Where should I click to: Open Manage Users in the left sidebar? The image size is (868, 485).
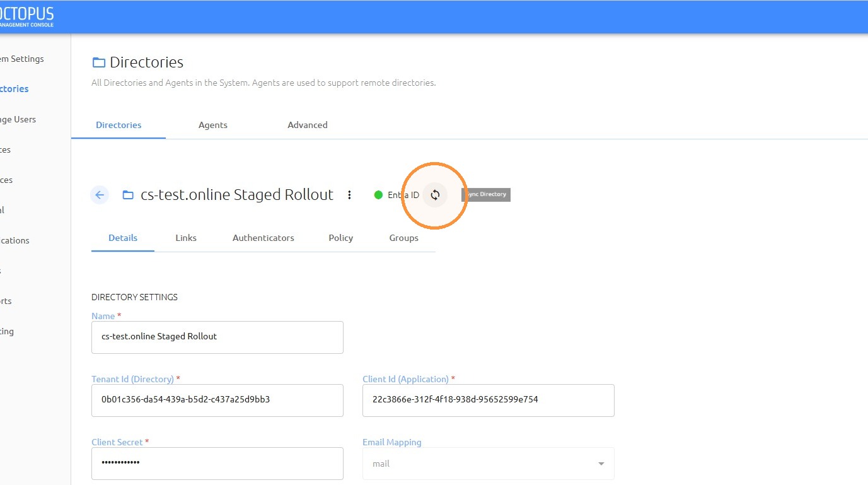(18, 119)
